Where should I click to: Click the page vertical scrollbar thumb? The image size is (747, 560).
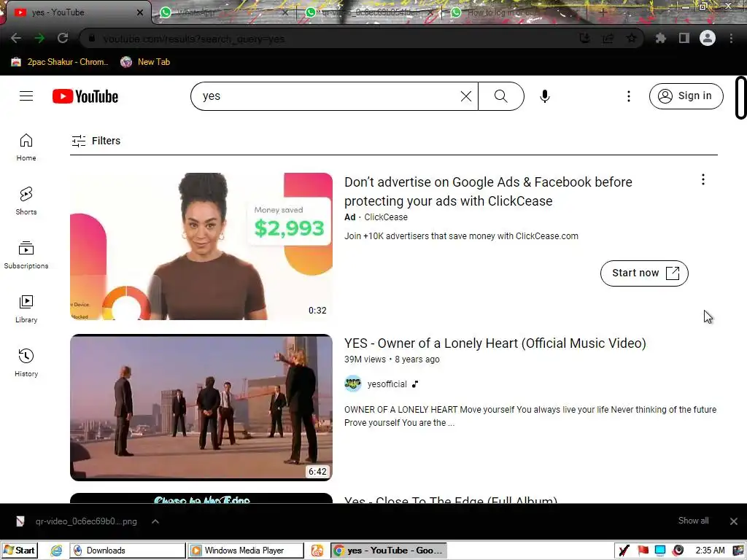[741, 97]
